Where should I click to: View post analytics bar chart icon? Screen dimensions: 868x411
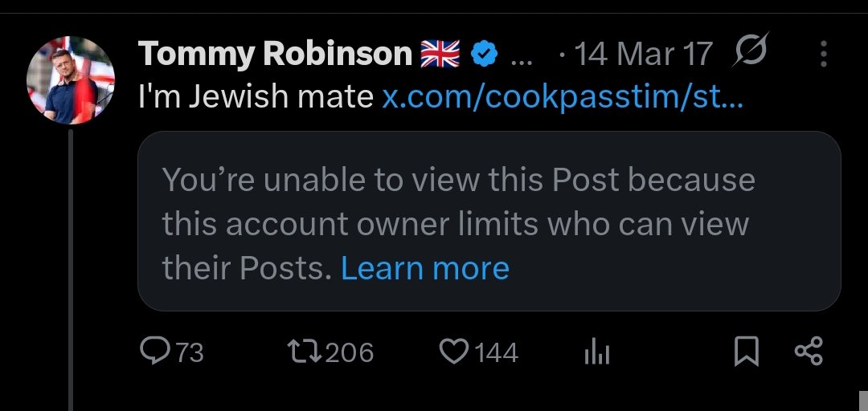tap(597, 352)
